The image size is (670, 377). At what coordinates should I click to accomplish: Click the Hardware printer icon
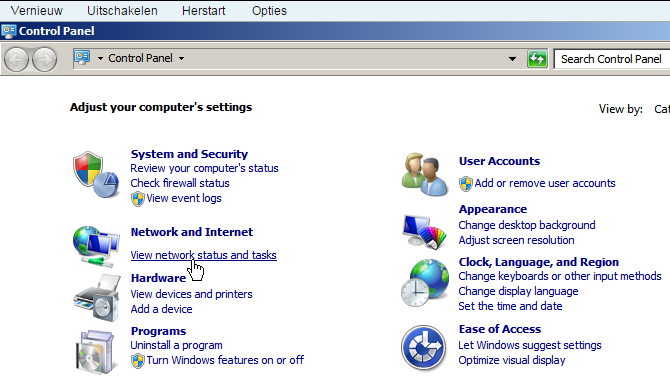pos(97,298)
